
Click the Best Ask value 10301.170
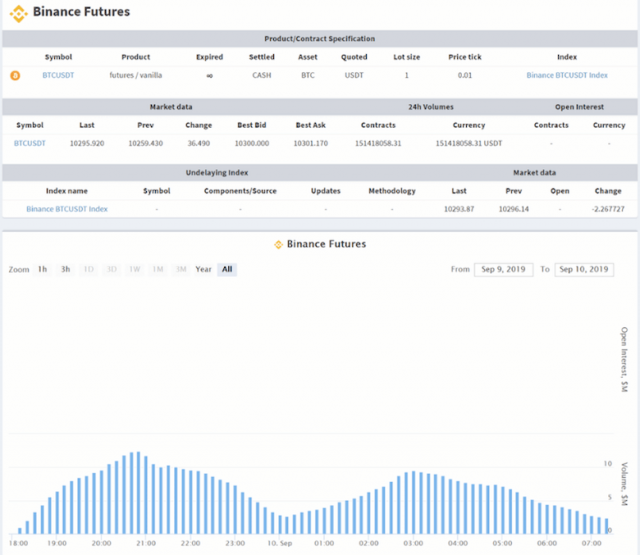(311, 143)
